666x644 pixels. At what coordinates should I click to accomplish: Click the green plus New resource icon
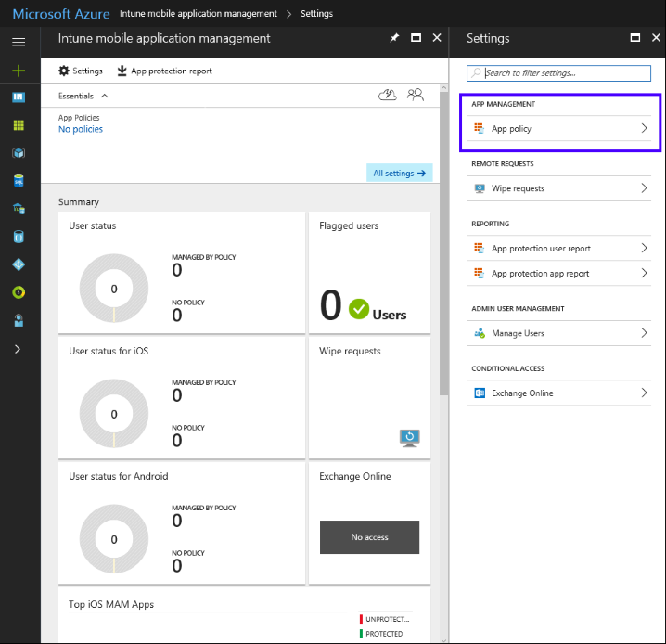[19, 71]
